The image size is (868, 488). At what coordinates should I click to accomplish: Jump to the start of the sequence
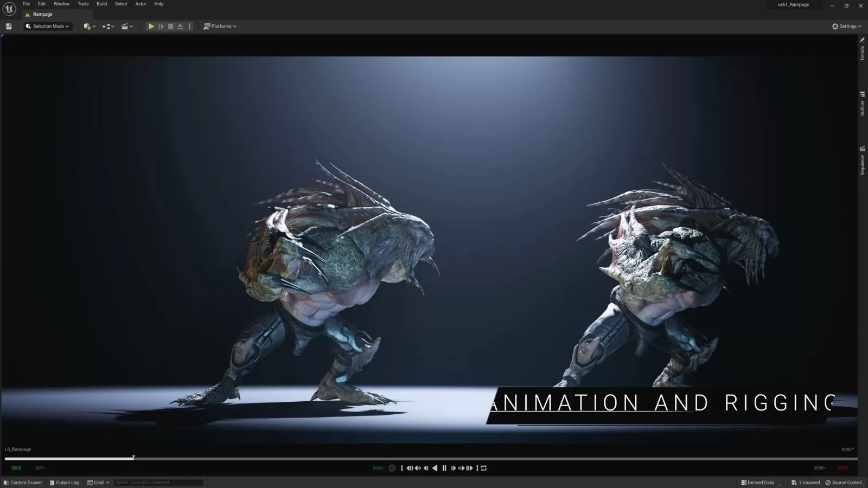click(410, 468)
